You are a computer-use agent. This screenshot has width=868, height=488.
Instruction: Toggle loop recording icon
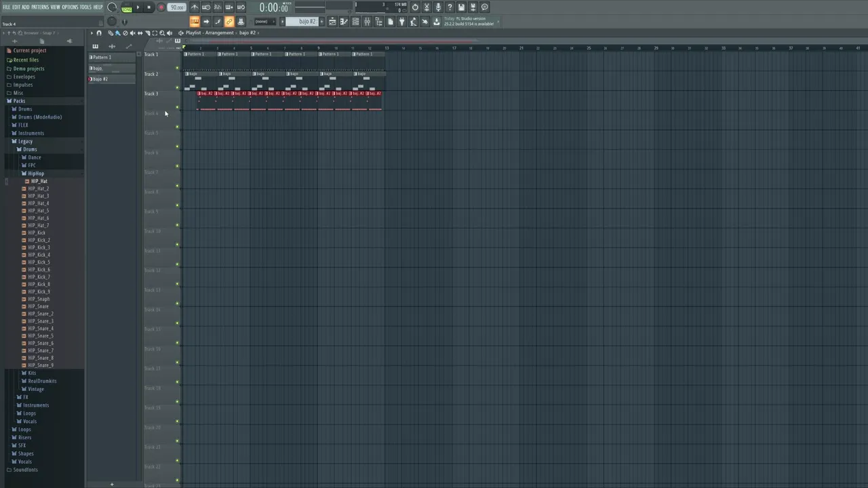[x=241, y=7]
